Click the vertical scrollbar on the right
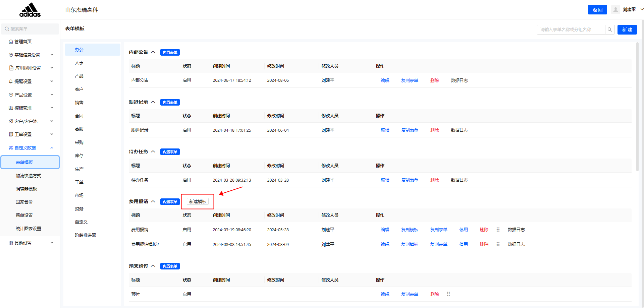Screen dimensions: 644x308 (x=637, y=107)
